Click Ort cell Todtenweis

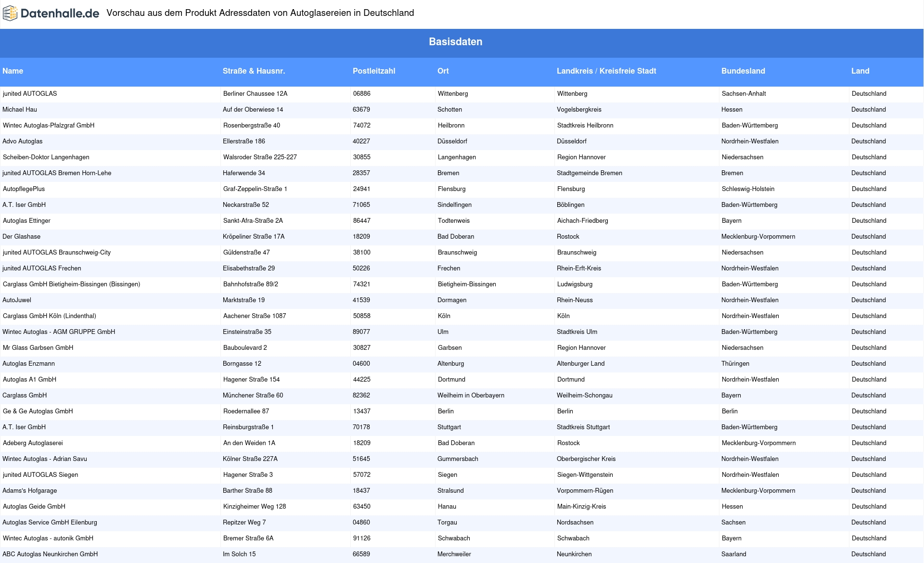click(x=454, y=221)
